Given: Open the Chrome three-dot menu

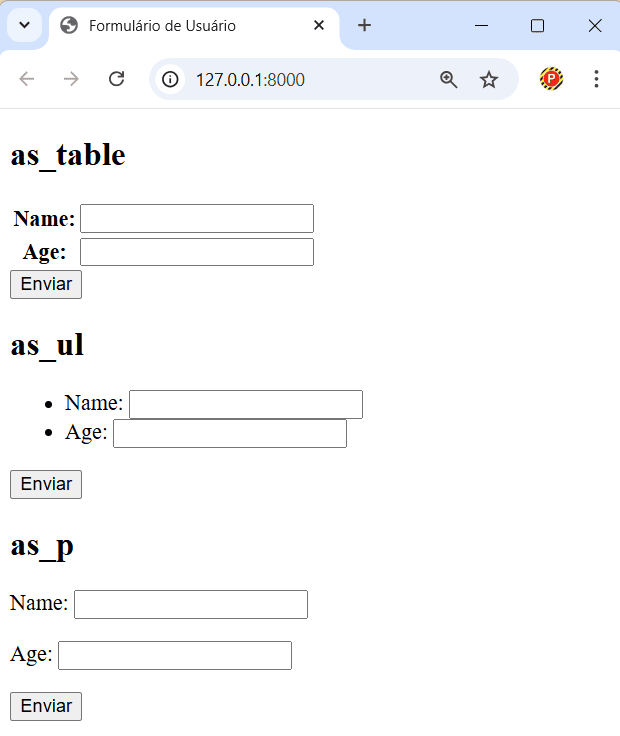Looking at the screenshot, I should point(596,79).
